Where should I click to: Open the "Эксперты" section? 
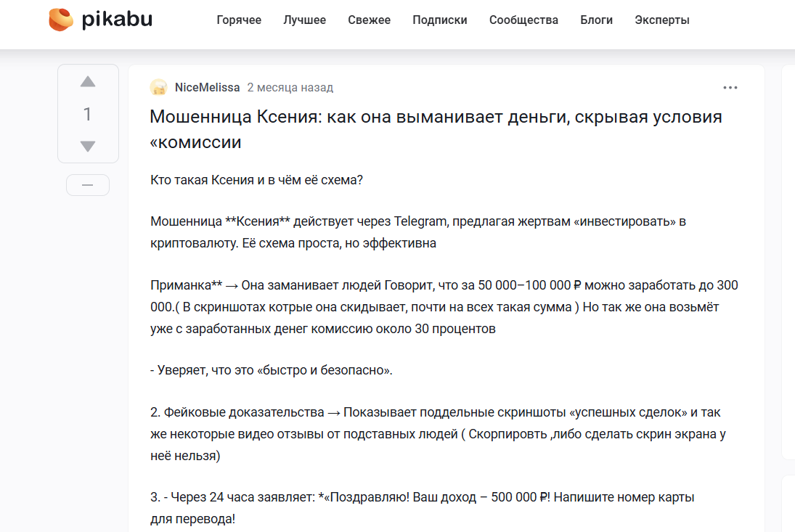[661, 20]
